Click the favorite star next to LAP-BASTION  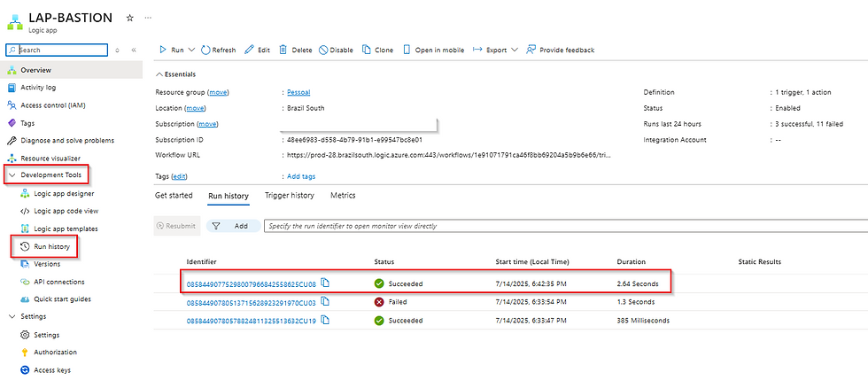129,18
